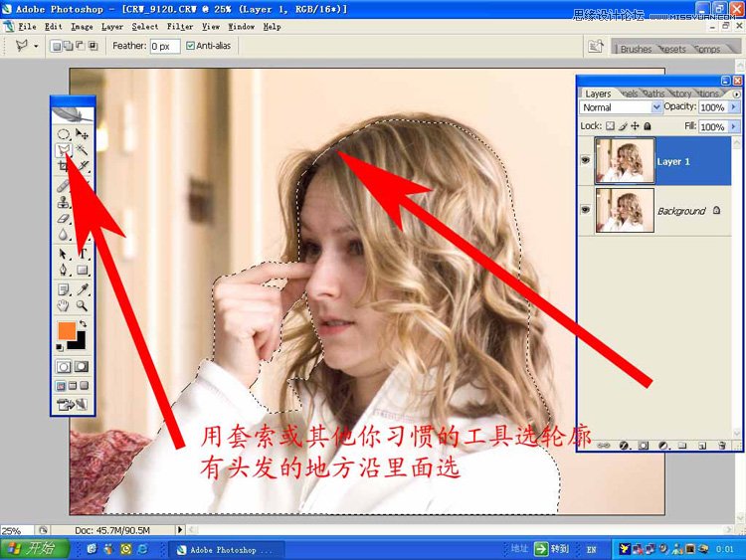Select the Path Selection arrow tool

(x=64, y=254)
